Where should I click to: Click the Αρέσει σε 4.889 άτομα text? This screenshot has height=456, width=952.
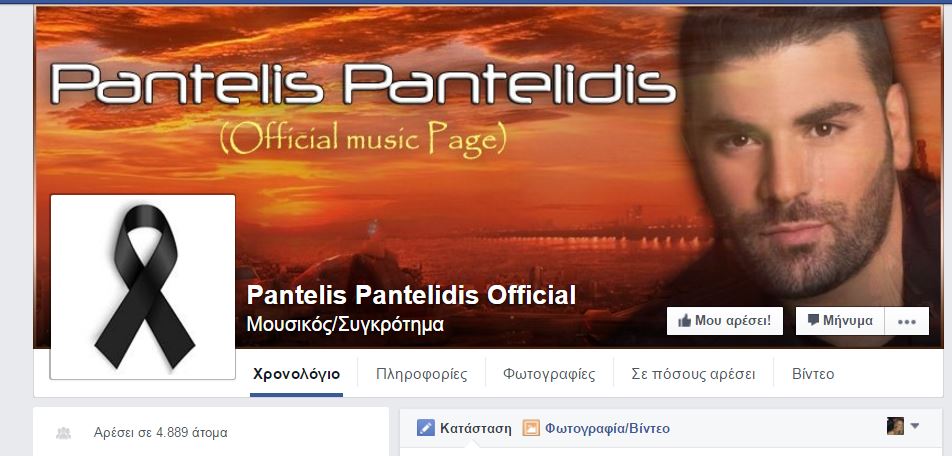pos(160,433)
